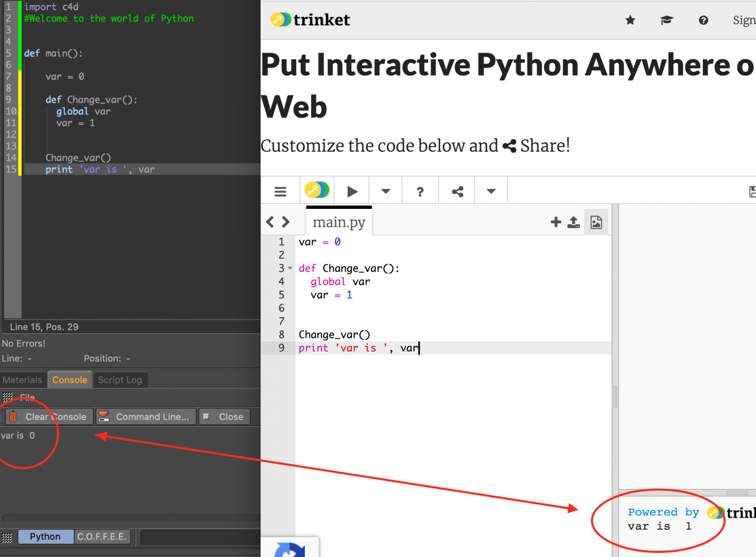The image size is (756, 557).
Task: Click 'Line 15, Pos. 29' status text
Action: [44, 327]
